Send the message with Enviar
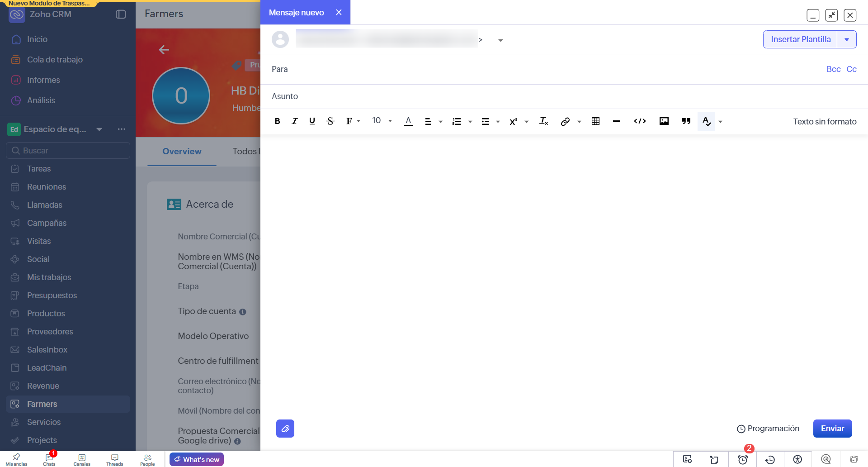This screenshot has height=467, width=868. click(x=832, y=429)
